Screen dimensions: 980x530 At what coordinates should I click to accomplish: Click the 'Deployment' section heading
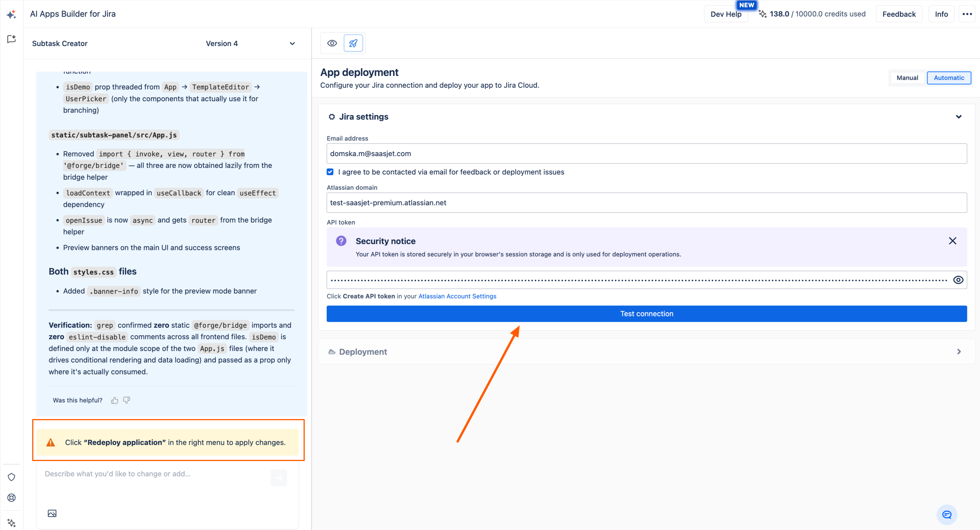(363, 352)
